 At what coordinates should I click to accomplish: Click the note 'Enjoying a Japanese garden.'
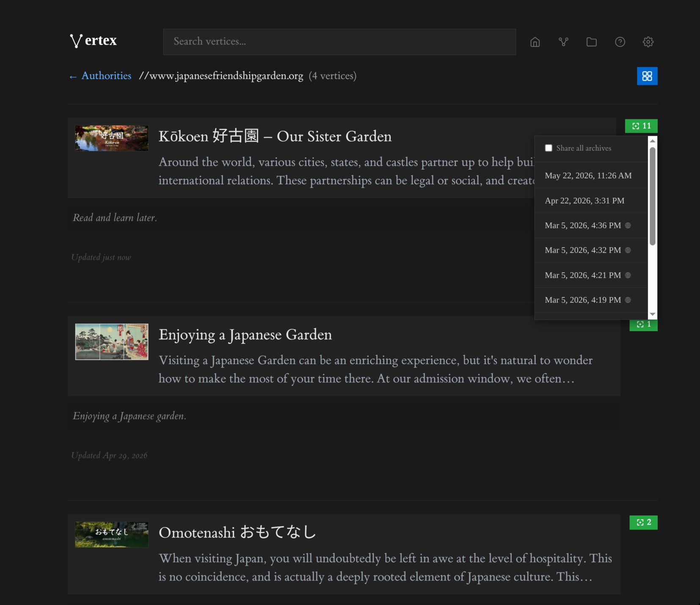pyautogui.click(x=130, y=416)
